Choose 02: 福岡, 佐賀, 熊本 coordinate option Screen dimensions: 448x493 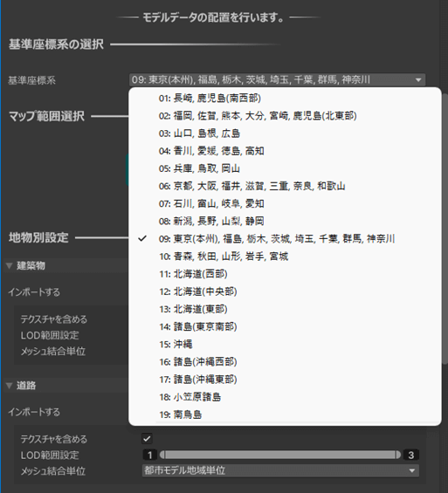[x=285, y=116]
